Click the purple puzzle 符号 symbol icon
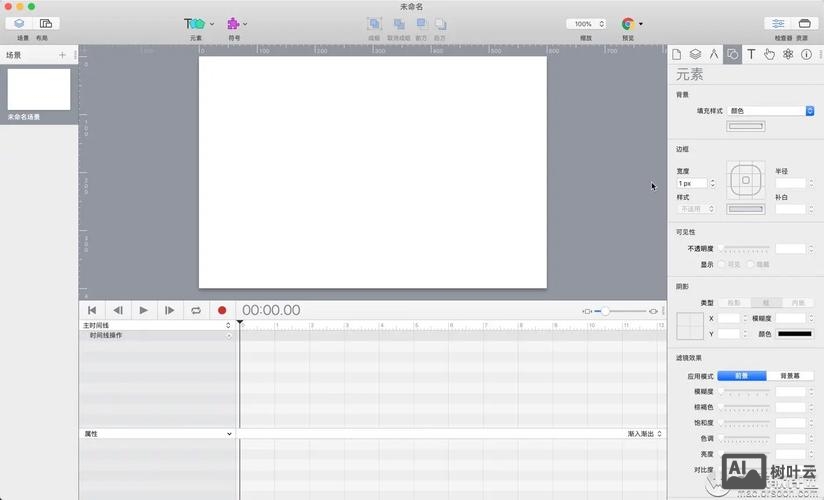This screenshot has height=500, width=824. coord(233,23)
